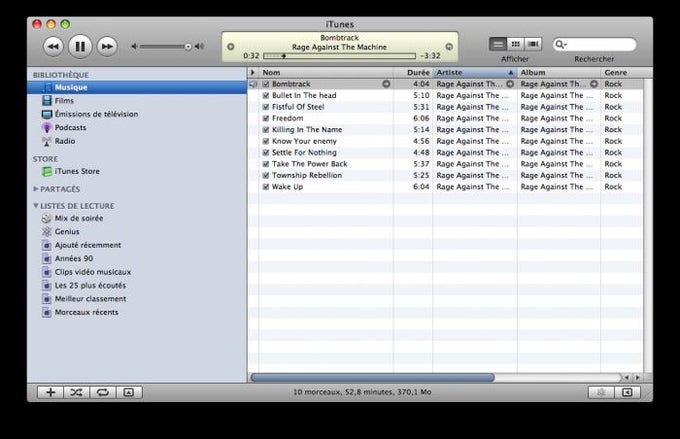The image size is (680, 439).
Task: Uncheck the Township Rebellion checkbox
Action: (266, 175)
